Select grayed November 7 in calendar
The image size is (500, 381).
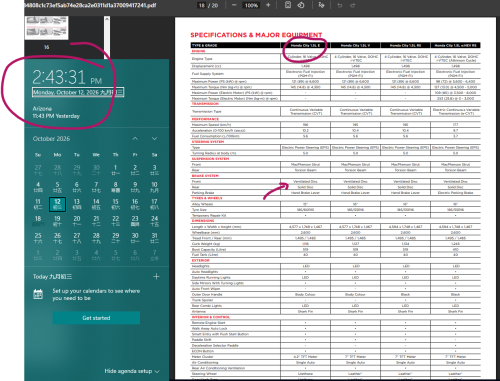pyautogui.click(x=154, y=255)
